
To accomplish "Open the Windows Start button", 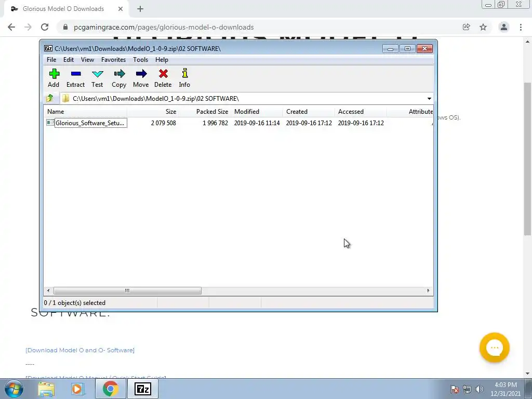I will pyautogui.click(x=14, y=389).
